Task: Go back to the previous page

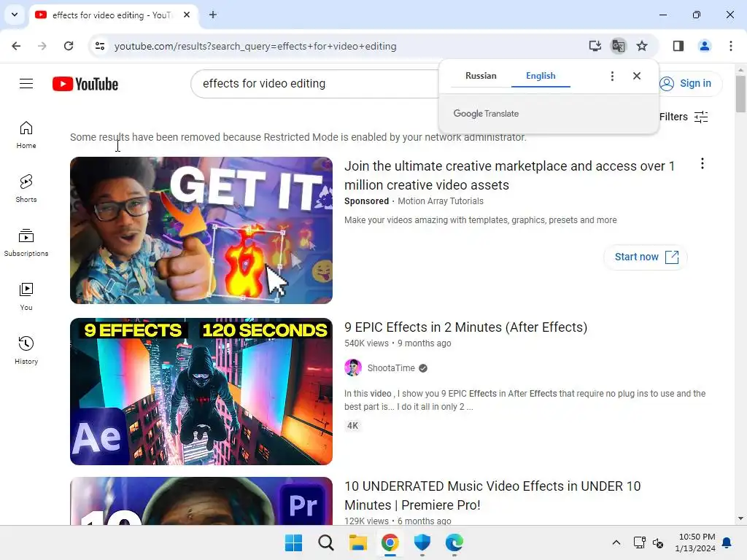Action: [x=16, y=46]
